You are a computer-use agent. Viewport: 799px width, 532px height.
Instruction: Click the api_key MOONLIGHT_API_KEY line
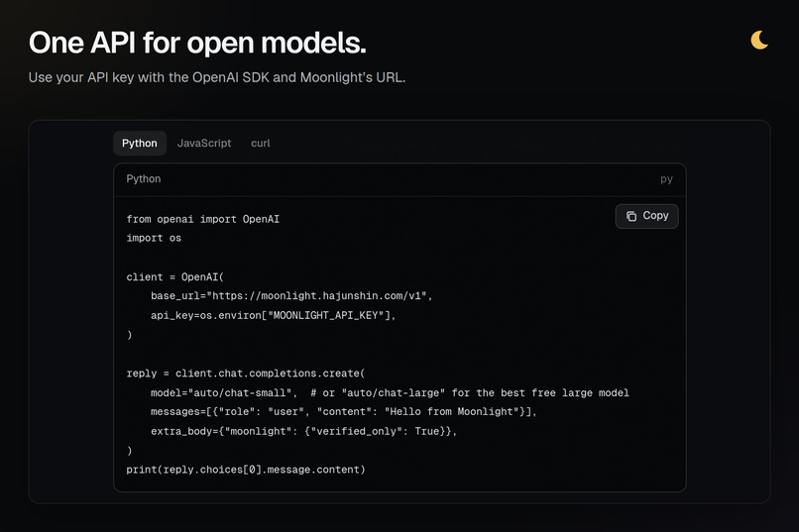coord(274,315)
